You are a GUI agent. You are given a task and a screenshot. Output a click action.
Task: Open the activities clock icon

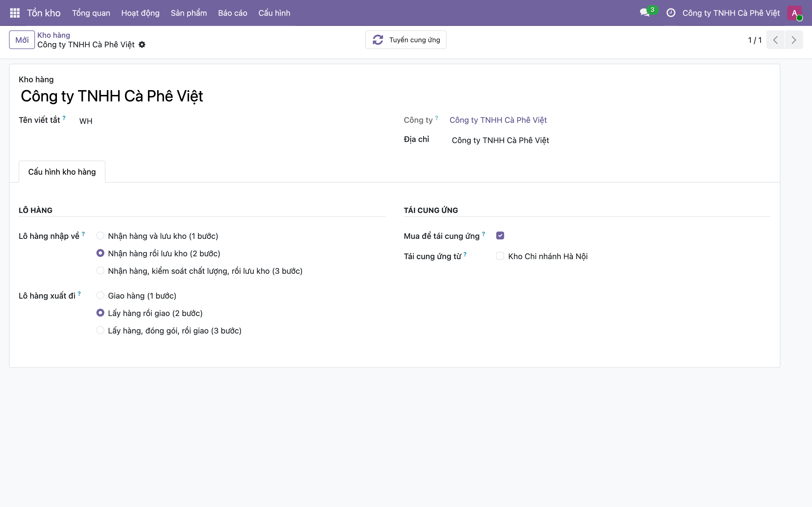coord(670,13)
